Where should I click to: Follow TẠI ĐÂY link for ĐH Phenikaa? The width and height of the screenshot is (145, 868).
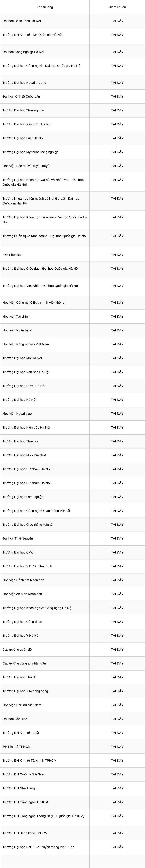117,255
